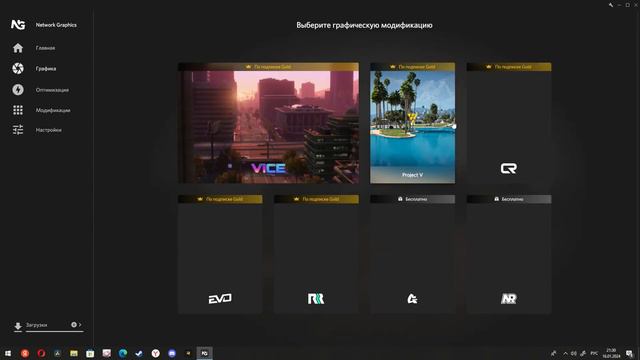Click Gold subscription banner above VICE

pos(269,67)
